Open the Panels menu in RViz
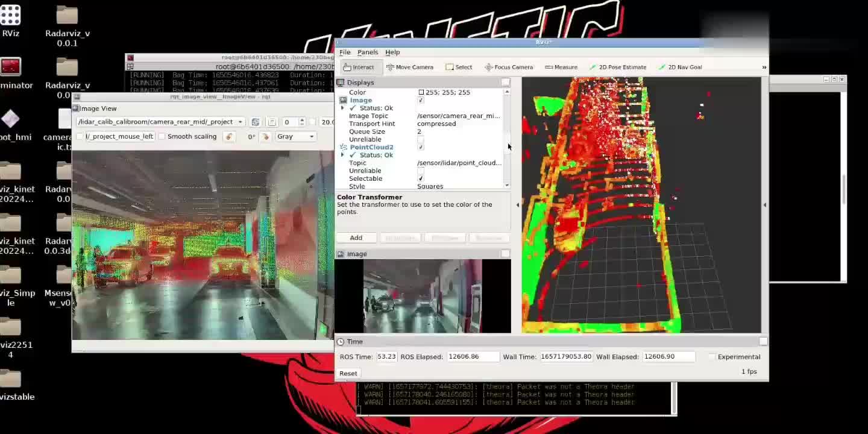The width and height of the screenshot is (868, 434). [368, 52]
